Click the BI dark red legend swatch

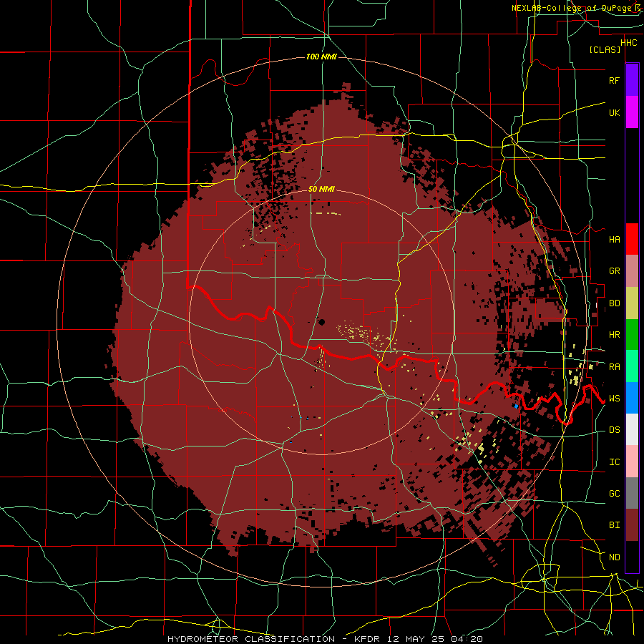point(632,525)
